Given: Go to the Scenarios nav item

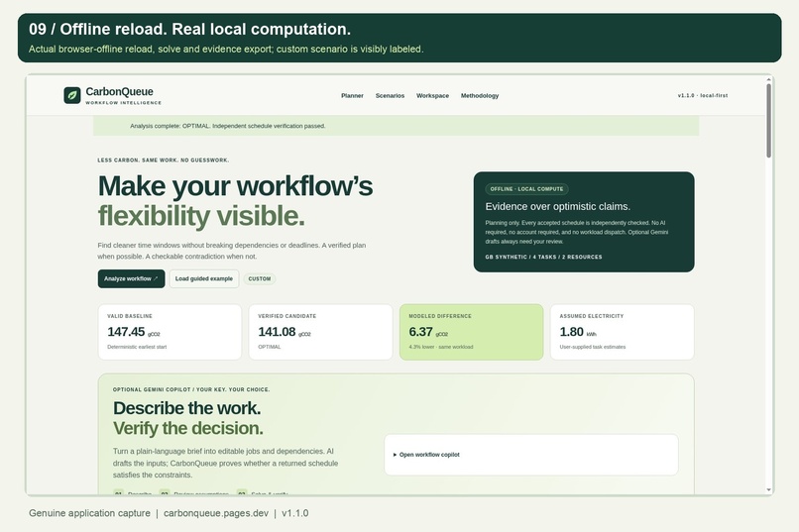Looking at the screenshot, I should (390, 96).
